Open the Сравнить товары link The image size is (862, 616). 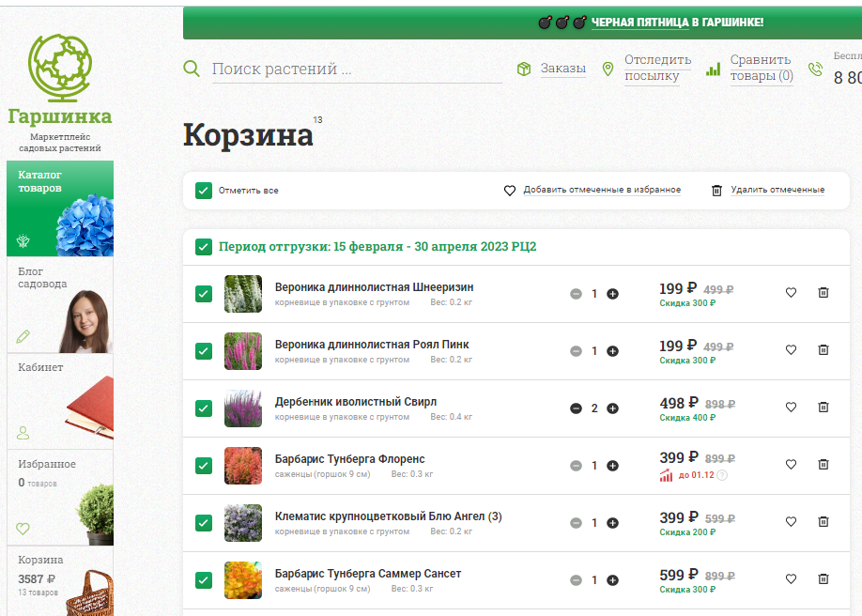[x=762, y=68]
